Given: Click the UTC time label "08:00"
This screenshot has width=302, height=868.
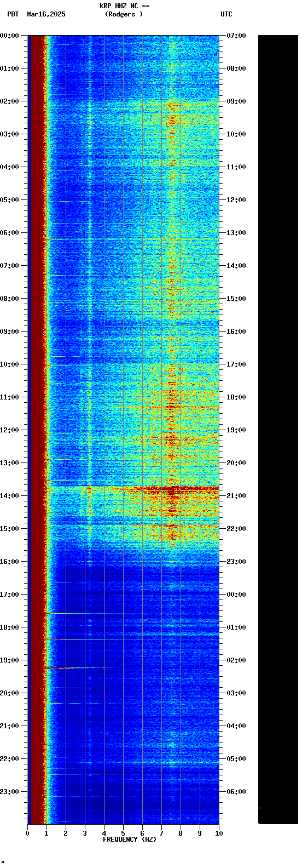Looking at the screenshot, I should (x=236, y=68).
